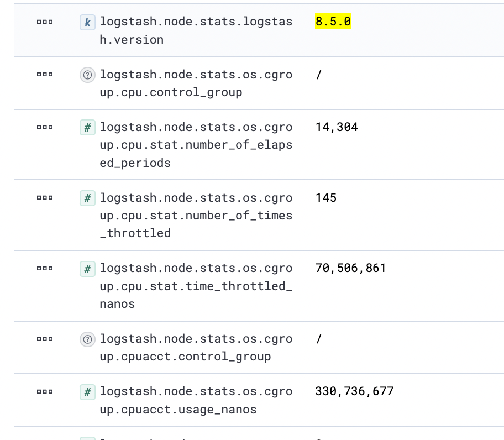Click number type icon for number_of_elapsed_periods field

click(87, 128)
